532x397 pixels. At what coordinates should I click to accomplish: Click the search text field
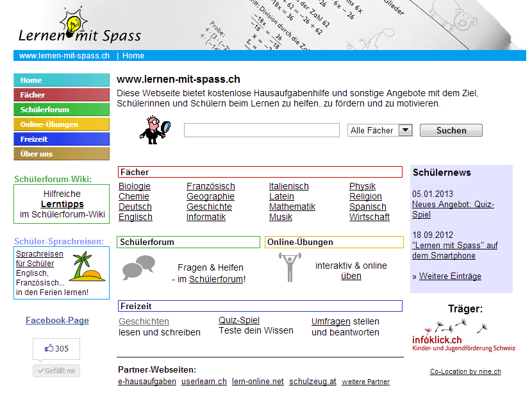tap(262, 130)
